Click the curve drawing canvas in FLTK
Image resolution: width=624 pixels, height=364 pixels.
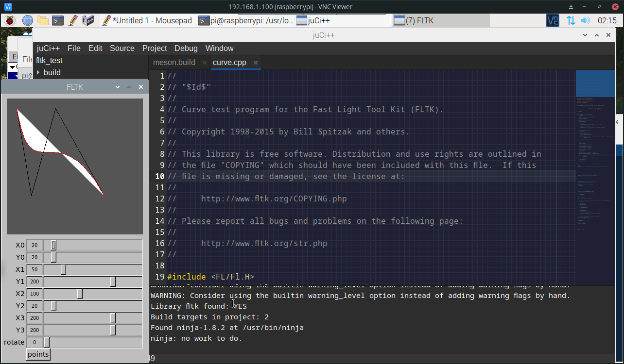pyautogui.click(x=75, y=166)
